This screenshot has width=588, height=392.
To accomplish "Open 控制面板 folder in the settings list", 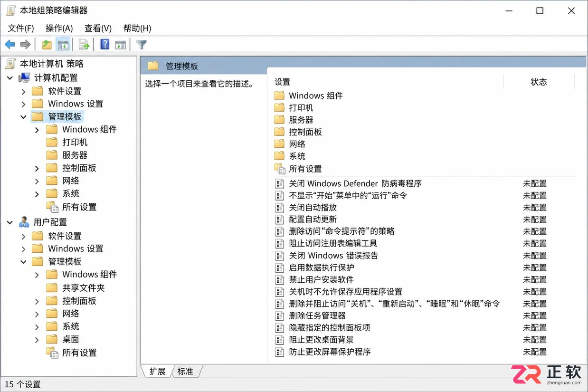I will point(305,132).
